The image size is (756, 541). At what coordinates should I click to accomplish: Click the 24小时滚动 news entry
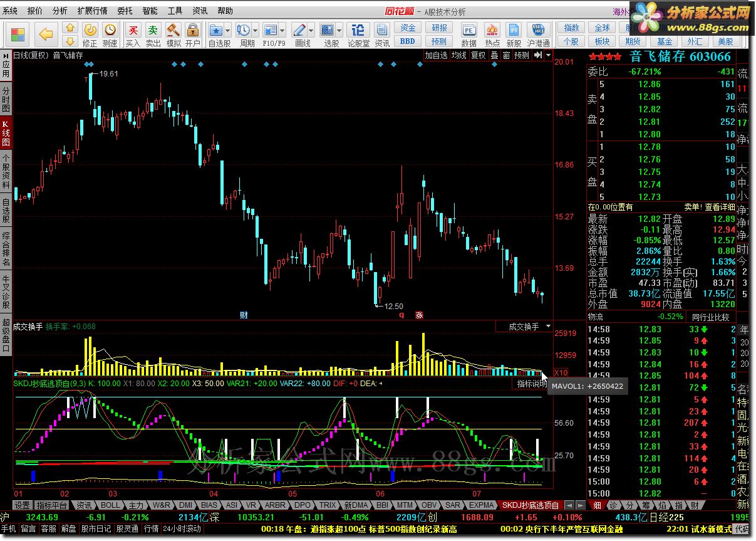[182, 528]
